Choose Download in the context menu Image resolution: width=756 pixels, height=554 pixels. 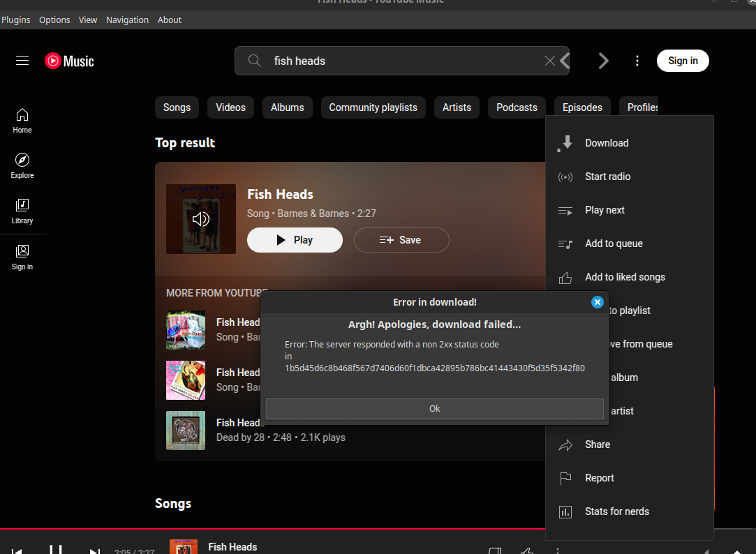point(630,143)
